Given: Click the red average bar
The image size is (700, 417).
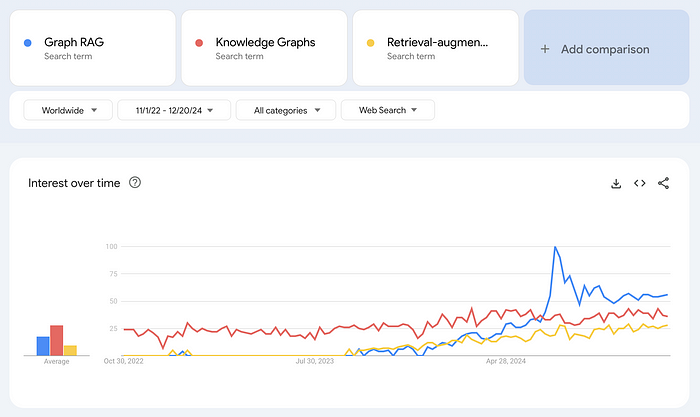Looking at the screenshot, I should click(x=57, y=340).
